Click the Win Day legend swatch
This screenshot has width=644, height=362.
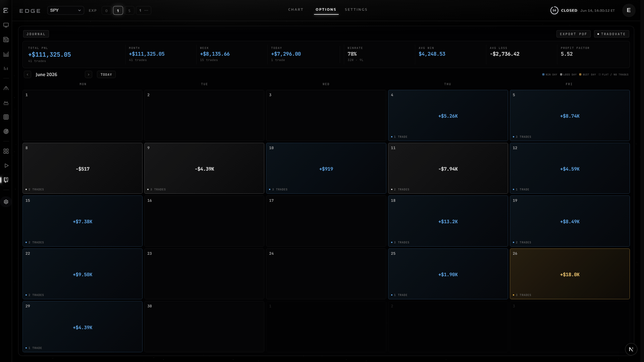click(543, 75)
